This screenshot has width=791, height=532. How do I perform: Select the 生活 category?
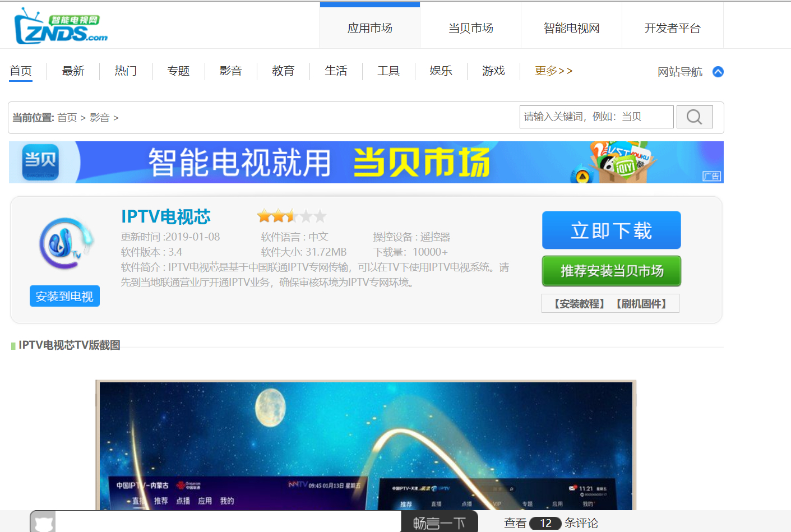(336, 71)
